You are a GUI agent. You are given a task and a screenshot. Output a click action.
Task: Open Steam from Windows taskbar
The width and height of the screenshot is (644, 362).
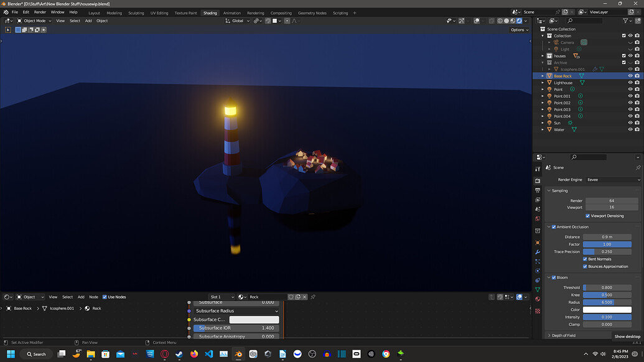click(x=179, y=354)
